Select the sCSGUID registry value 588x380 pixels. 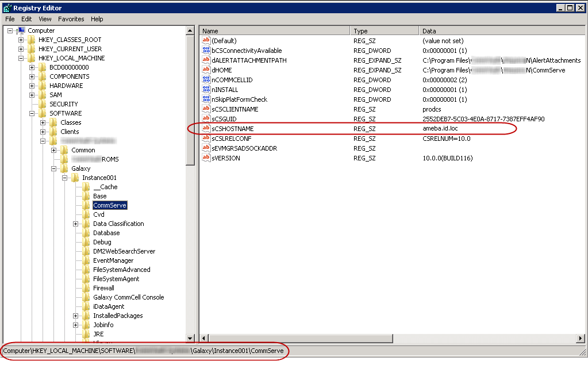(x=224, y=119)
